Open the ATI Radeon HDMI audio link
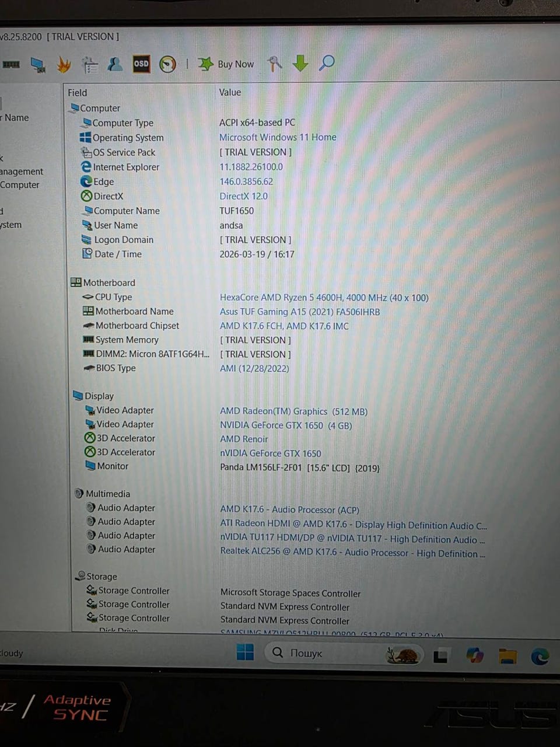The image size is (560, 747). 353,525
